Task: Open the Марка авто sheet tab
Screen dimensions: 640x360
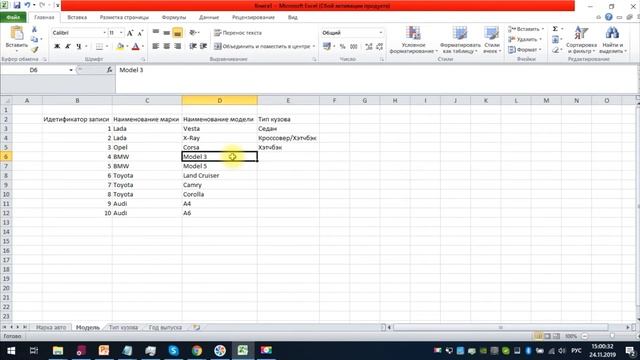Action: coord(51,327)
